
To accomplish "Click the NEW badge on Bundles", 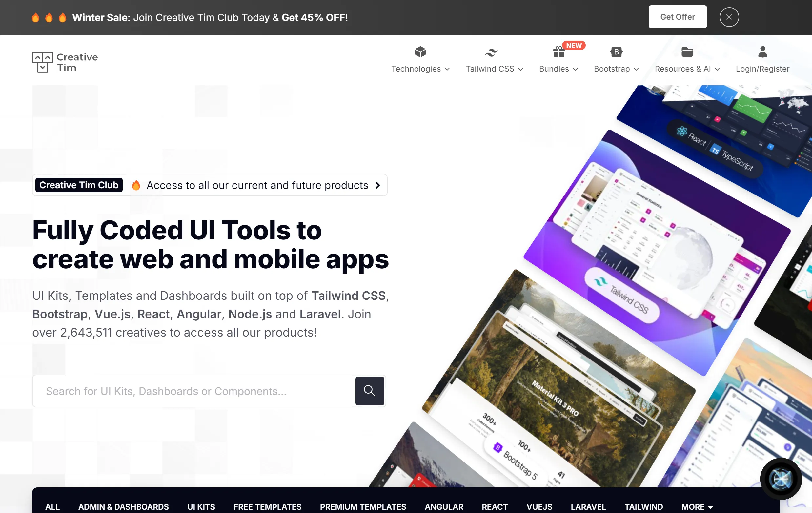I will click(x=574, y=45).
